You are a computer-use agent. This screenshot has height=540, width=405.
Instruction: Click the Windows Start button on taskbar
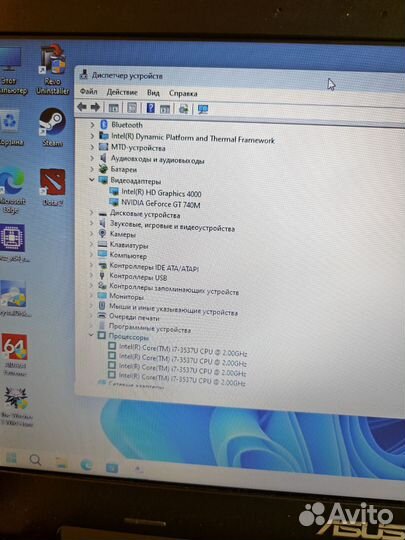click(11, 458)
